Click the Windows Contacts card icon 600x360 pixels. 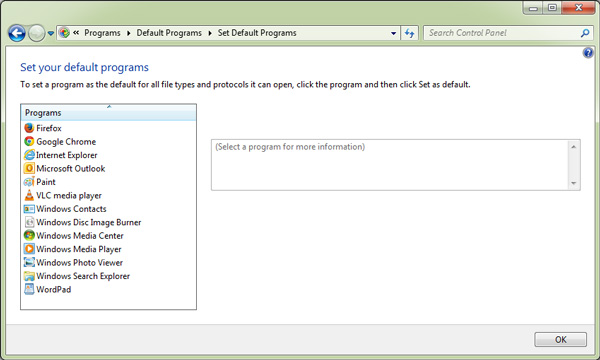point(29,209)
